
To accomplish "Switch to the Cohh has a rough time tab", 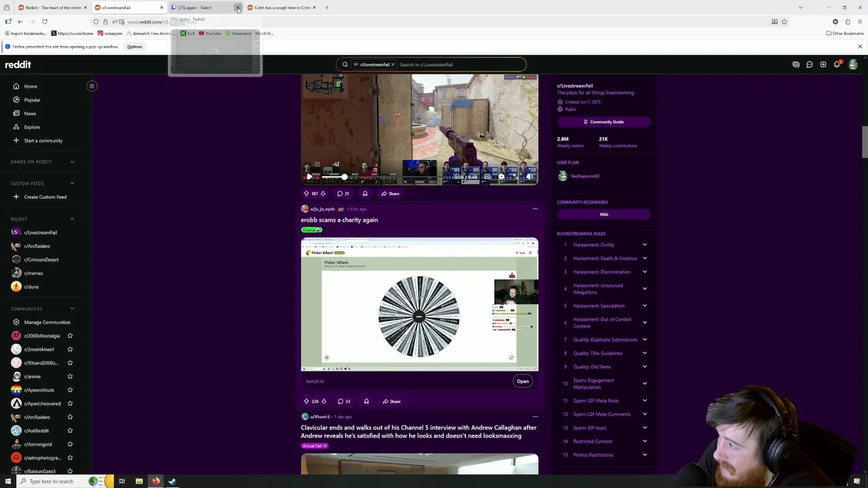I will click(283, 7).
